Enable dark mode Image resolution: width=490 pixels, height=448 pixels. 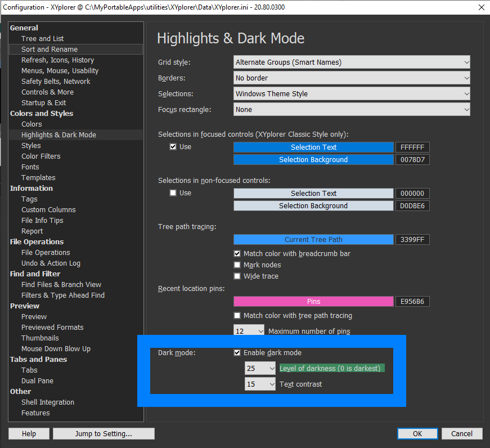point(237,353)
